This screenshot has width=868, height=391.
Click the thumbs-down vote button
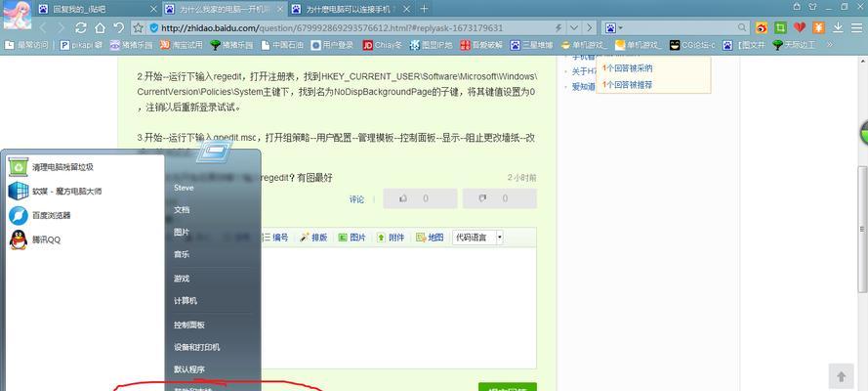(499, 198)
